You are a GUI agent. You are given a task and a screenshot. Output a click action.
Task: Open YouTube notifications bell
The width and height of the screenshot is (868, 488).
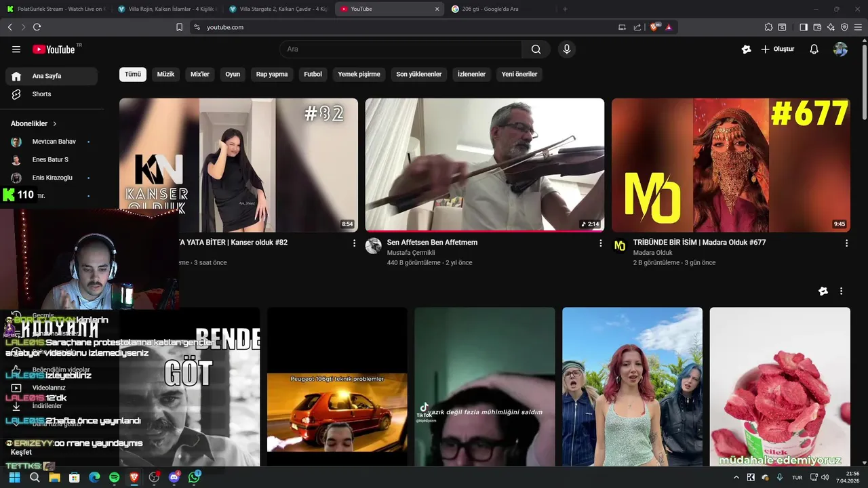814,49
